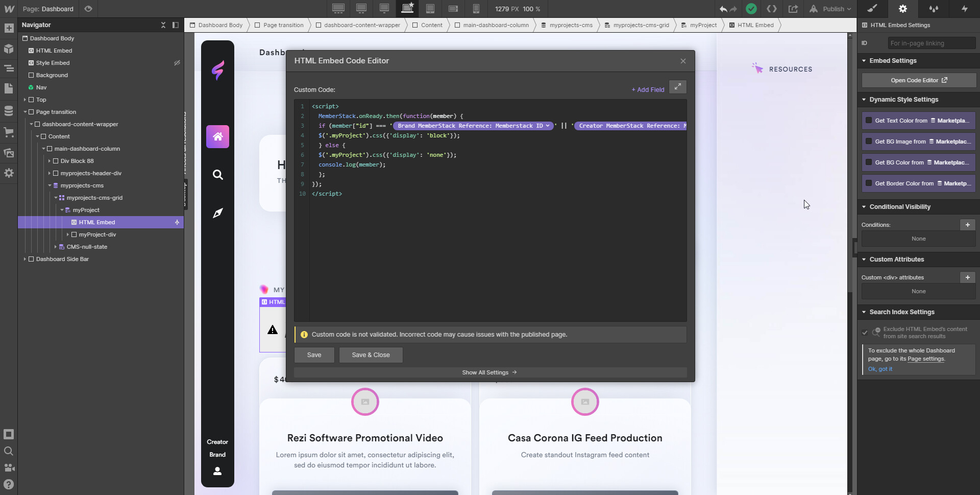Expand the code editor to fullscreen
980x495 pixels.
point(677,87)
